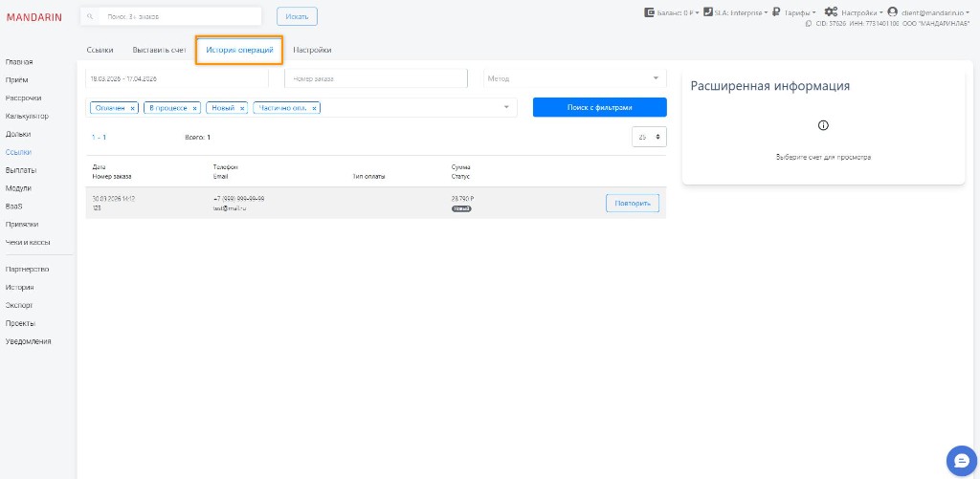Click the user account avatar icon

point(892,12)
